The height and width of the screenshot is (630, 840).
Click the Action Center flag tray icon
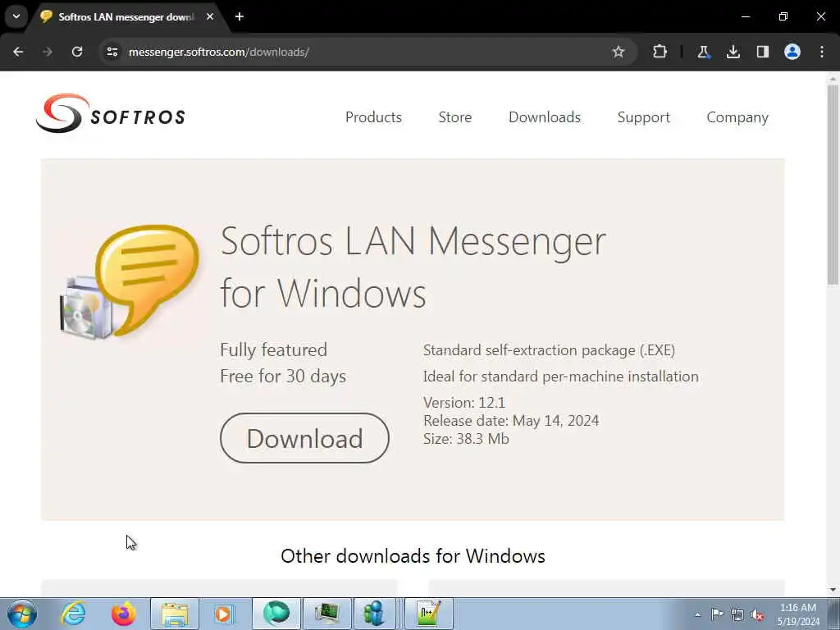[x=717, y=614]
